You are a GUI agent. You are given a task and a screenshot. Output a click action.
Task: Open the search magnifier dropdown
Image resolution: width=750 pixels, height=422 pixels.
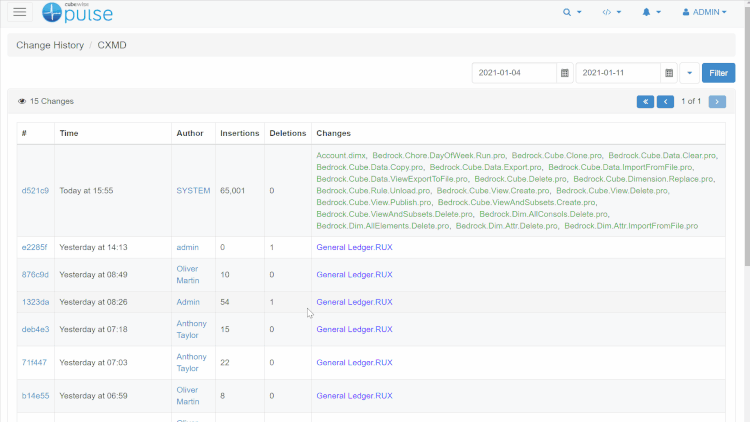coord(572,13)
